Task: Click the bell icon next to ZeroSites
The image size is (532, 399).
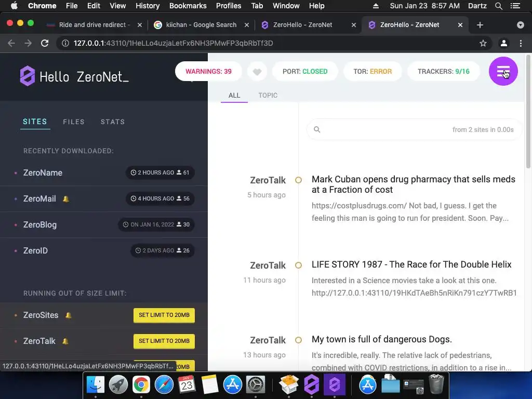Action: pyautogui.click(x=68, y=315)
